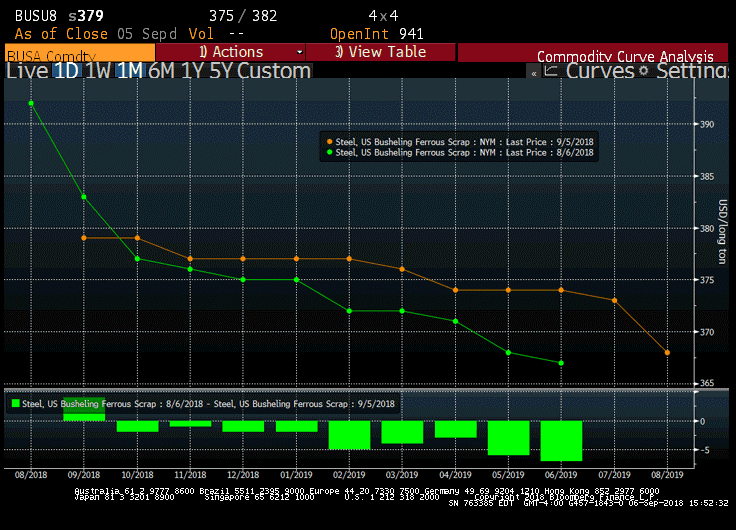The width and height of the screenshot is (736, 530).
Task: Click the Curves chart icon
Action: tap(551, 71)
